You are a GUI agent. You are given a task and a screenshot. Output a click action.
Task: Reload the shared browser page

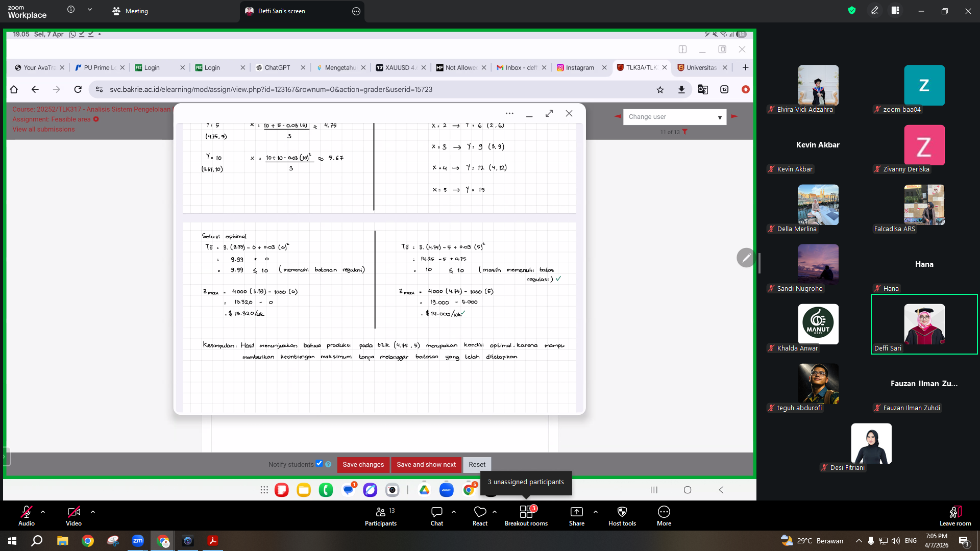click(x=78, y=89)
